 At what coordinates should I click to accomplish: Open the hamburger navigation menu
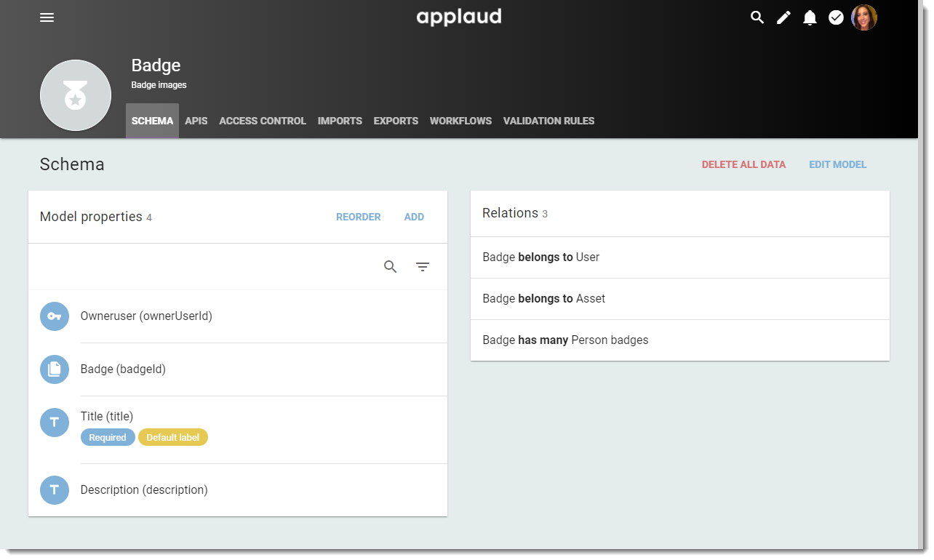[47, 17]
